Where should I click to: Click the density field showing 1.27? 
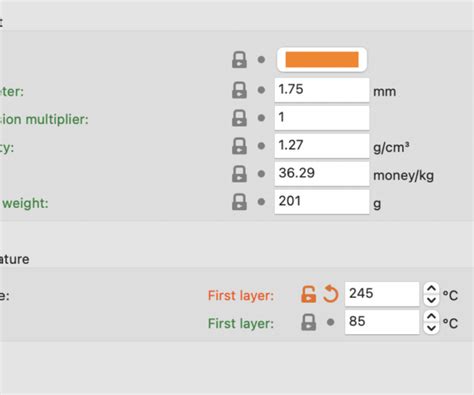point(322,146)
